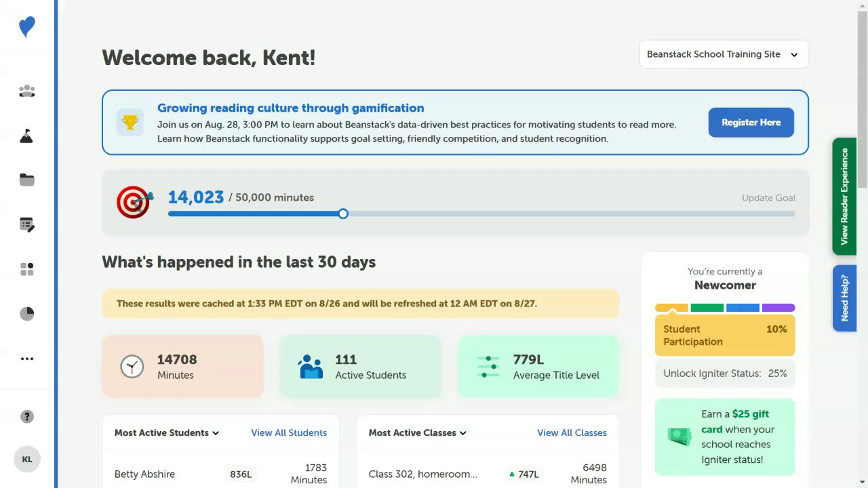Expand the Beanstack School Training Site dropdown
Image resolution: width=868 pixels, height=488 pixels.
click(724, 54)
